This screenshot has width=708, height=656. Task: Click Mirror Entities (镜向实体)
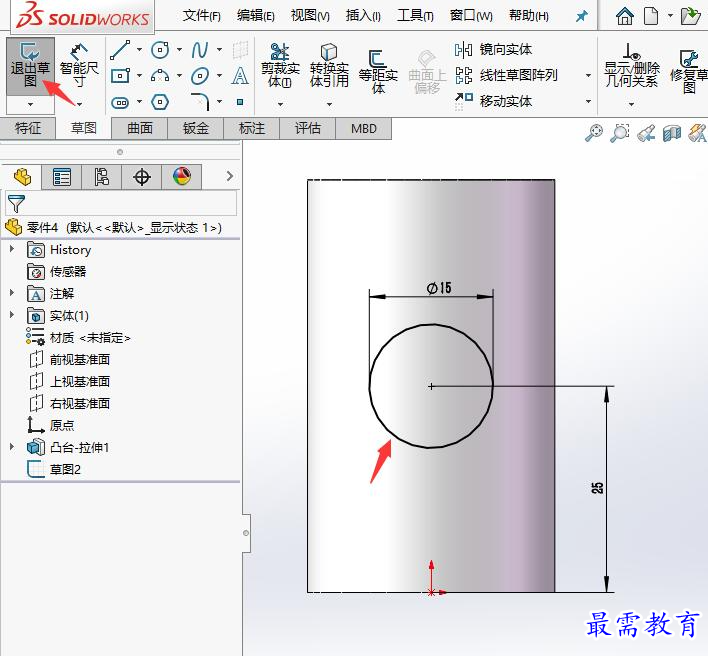493,49
